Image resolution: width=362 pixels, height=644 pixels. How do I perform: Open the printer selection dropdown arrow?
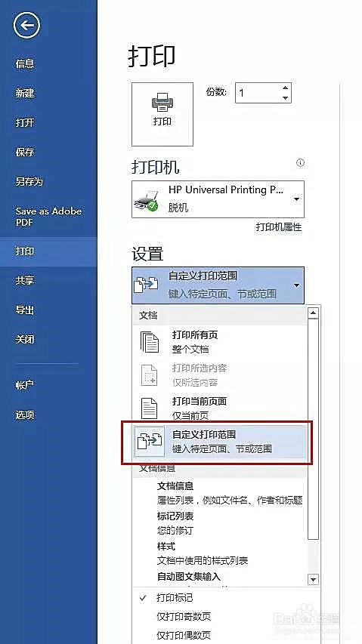tap(297, 199)
